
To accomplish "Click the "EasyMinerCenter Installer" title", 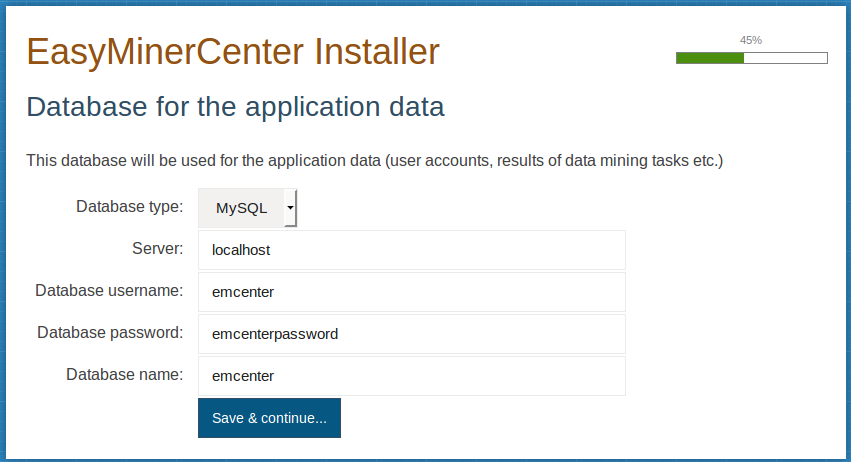I will [233, 52].
